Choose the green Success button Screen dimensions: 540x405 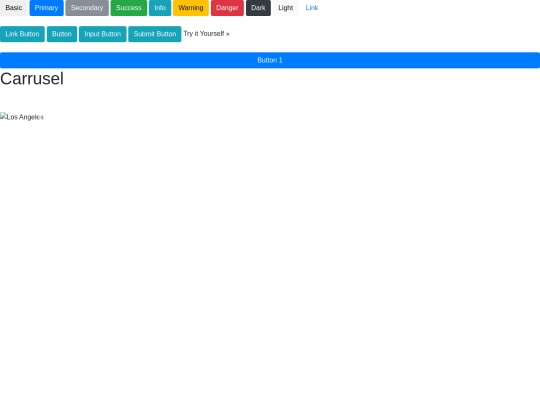click(129, 8)
